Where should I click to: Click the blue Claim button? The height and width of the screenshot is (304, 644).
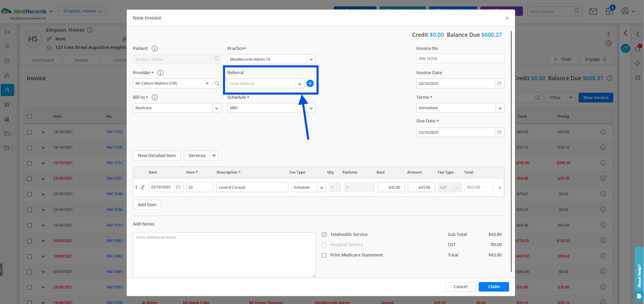tap(494, 287)
